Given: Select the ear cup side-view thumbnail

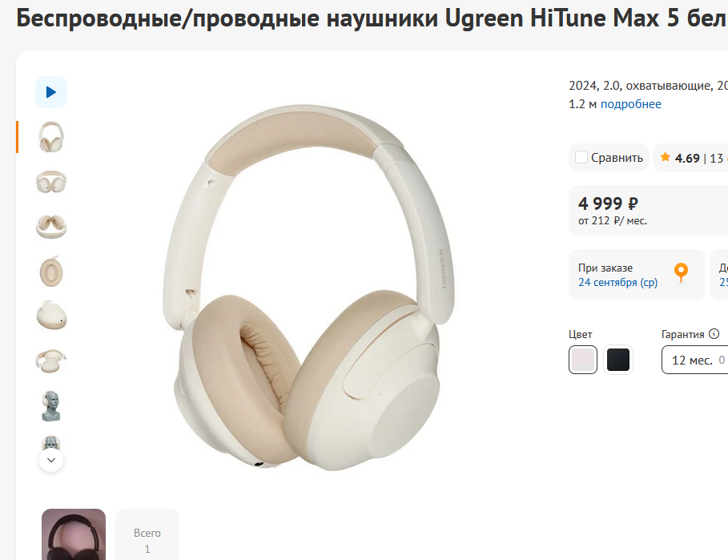Looking at the screenshot, I should (x=51, y=316).
